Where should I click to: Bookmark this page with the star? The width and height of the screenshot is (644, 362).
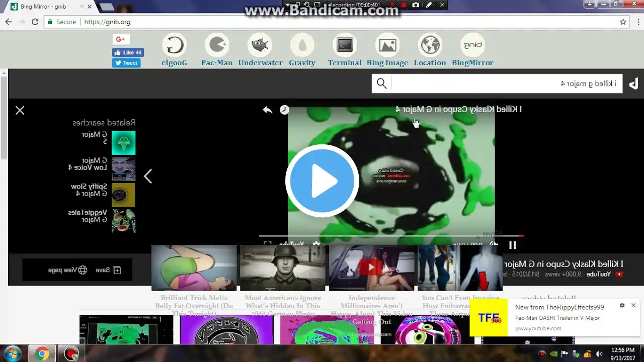(623, 22)
